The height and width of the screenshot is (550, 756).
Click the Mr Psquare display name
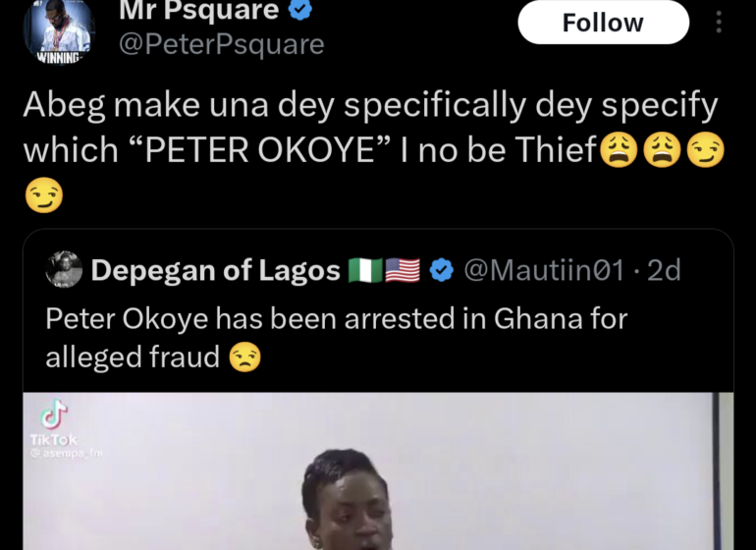tap(197, 11)
